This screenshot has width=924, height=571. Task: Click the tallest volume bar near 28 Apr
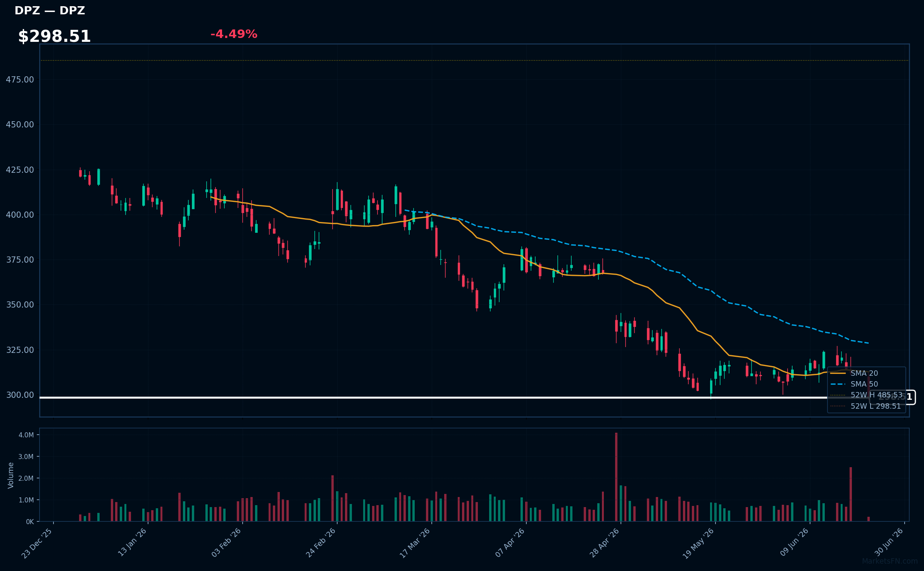(616, 477)
